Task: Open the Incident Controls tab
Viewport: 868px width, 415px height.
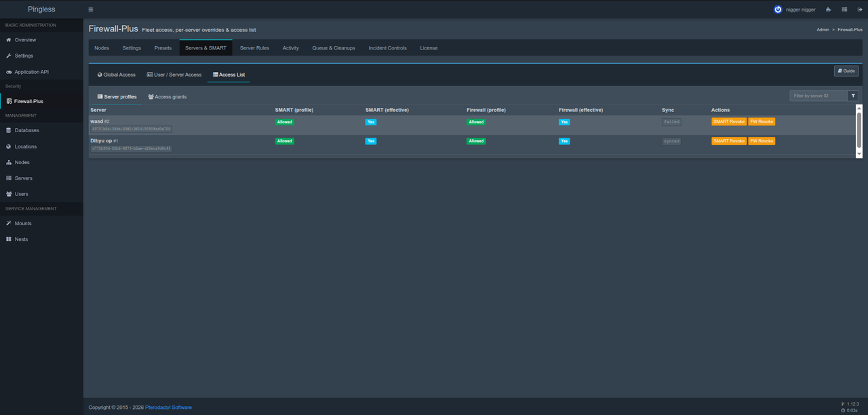Action: [387, 48]
